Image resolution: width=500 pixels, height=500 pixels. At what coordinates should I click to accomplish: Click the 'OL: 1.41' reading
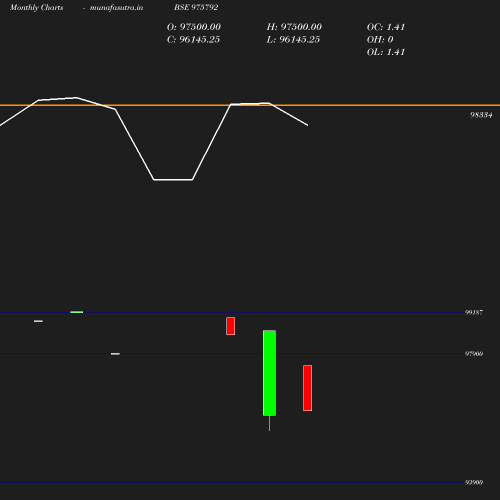click(386, 52)
